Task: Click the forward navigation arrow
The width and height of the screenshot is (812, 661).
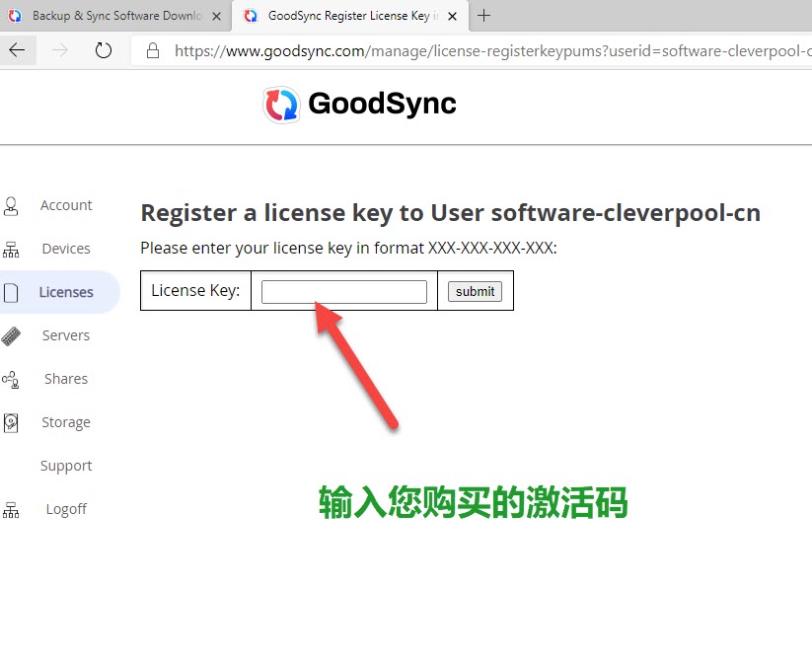Action: click(60, 50)
